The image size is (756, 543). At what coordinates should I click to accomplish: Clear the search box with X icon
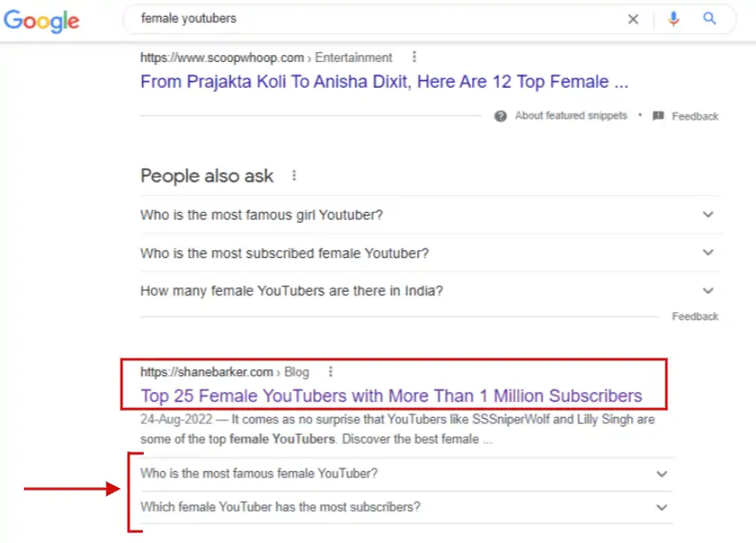click(633, 20)
